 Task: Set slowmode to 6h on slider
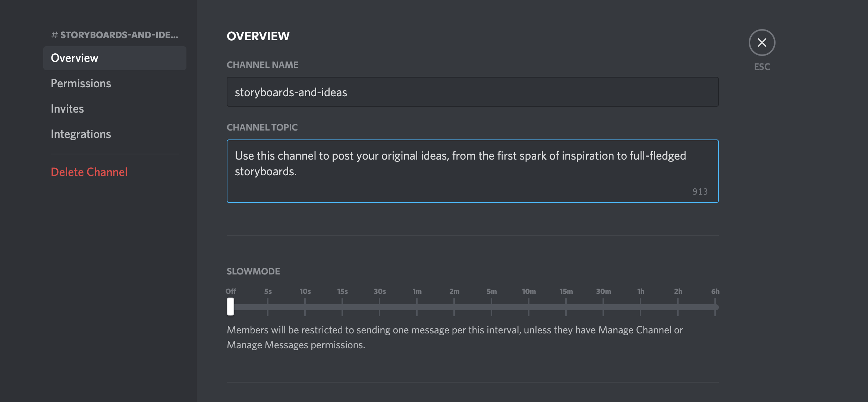[x=715, y=307]
